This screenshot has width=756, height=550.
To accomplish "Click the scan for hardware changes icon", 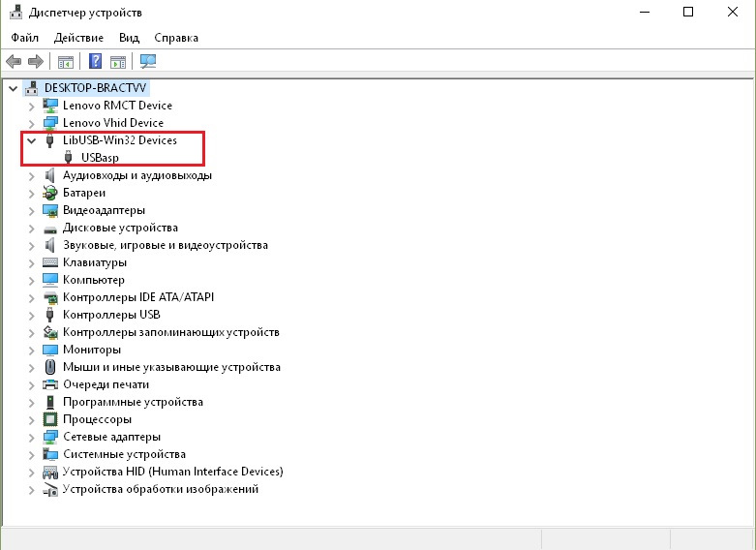I will tap(148, 62).
